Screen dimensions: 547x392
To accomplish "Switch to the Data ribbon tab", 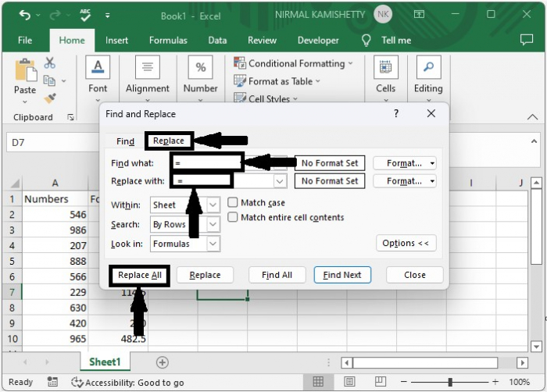I will (x=217, y=41).
